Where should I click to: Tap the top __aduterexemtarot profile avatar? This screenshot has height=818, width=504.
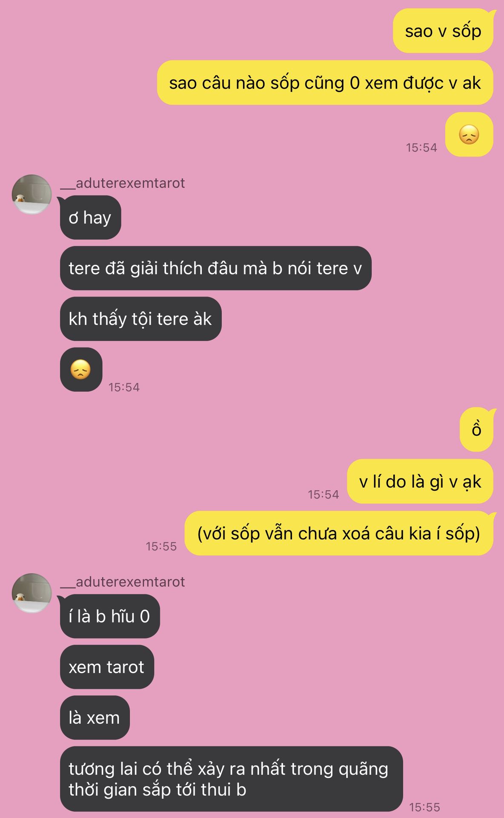(x=31, y=194)
